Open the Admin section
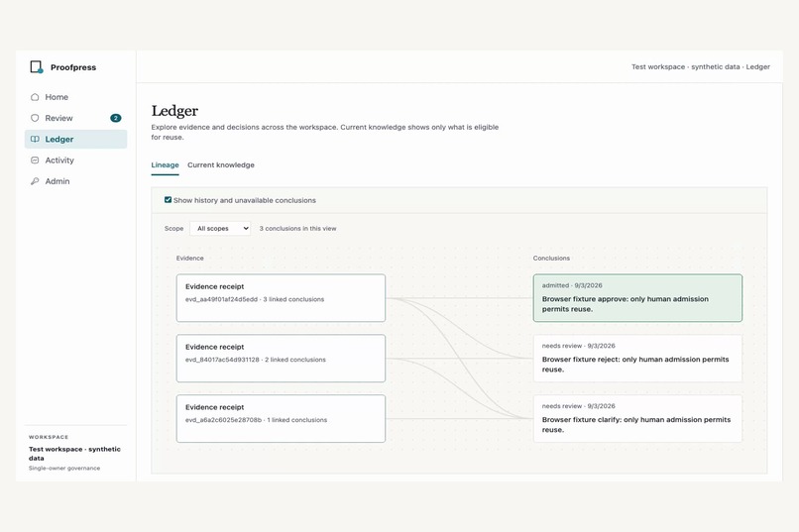Screen dimensions: 799x532 pos(75,181)
